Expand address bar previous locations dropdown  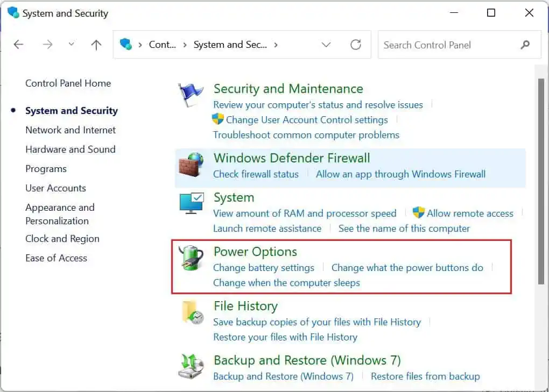coord(326,45)
